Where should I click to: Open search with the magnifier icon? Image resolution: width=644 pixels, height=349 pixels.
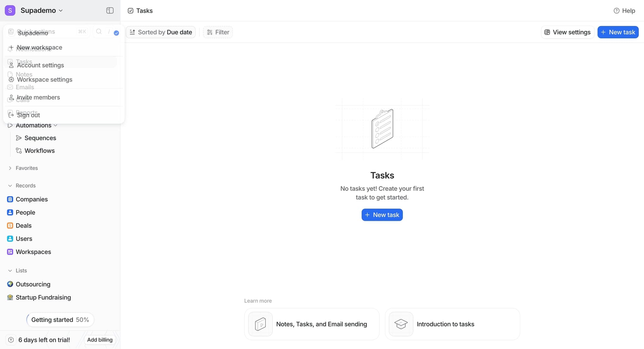point(98,31)
